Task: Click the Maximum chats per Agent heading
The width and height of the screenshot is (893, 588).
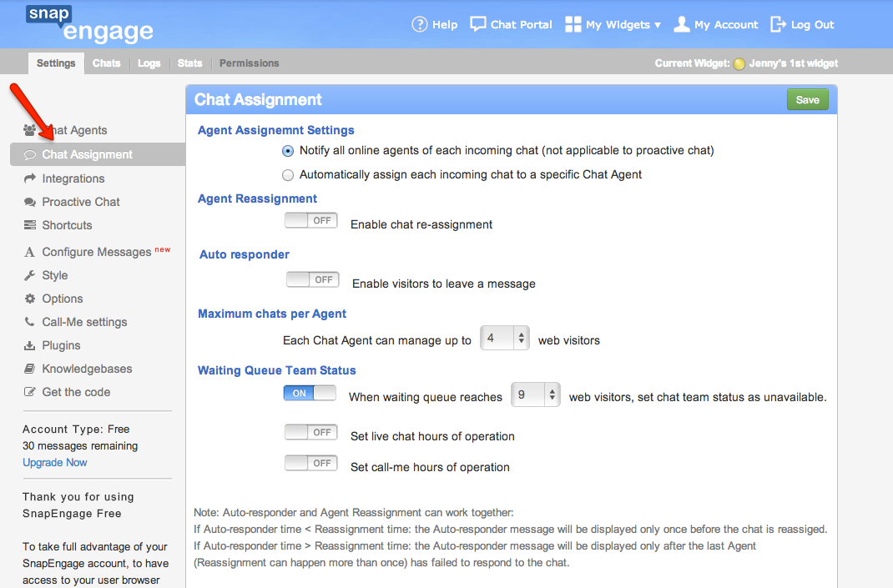Action: [272, 314]
